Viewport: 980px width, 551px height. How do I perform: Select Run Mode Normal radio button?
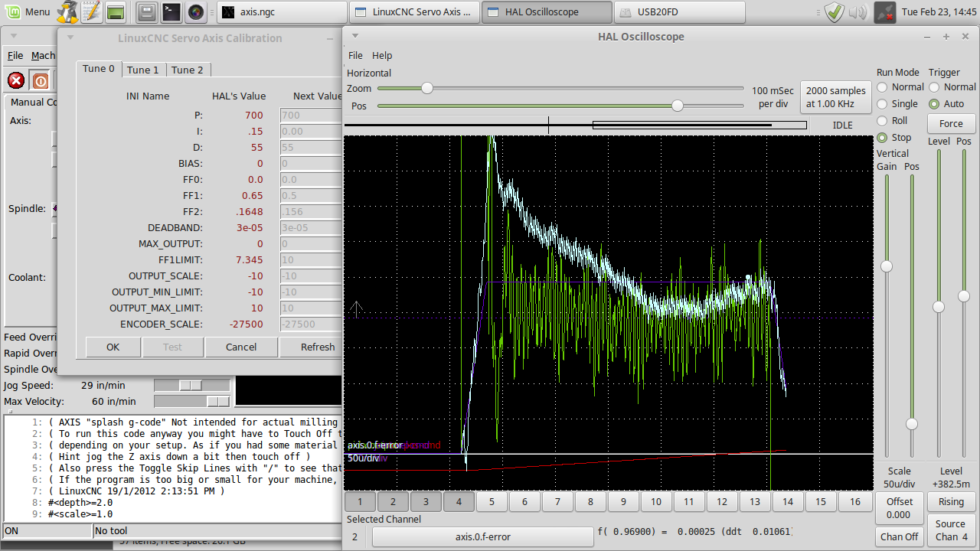[883, 87]
